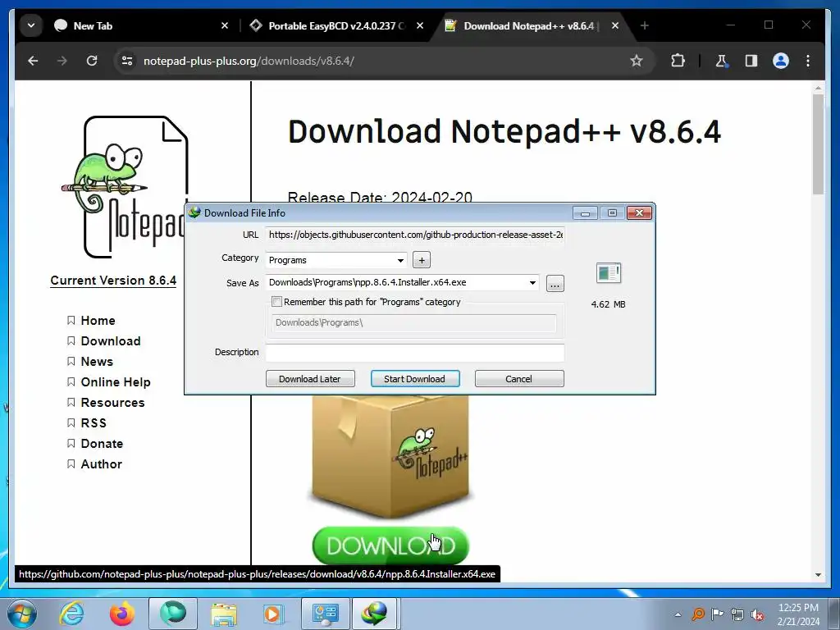Image resolution: width=840 pixels, height=630 pixels.
Task: Browse save location with ellipsis button
Action: (555, 283)
